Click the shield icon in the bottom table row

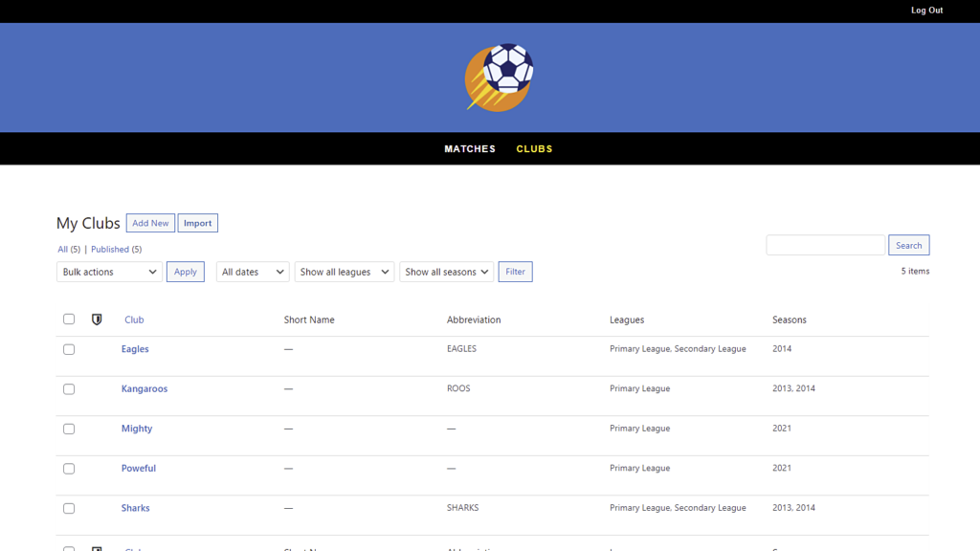pos(97,546)
